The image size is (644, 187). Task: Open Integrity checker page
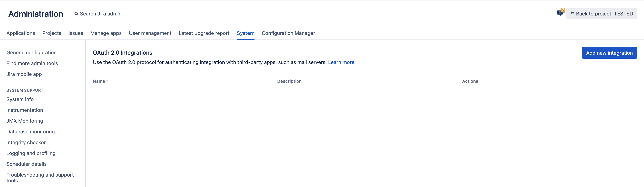(x=26, y=143)
